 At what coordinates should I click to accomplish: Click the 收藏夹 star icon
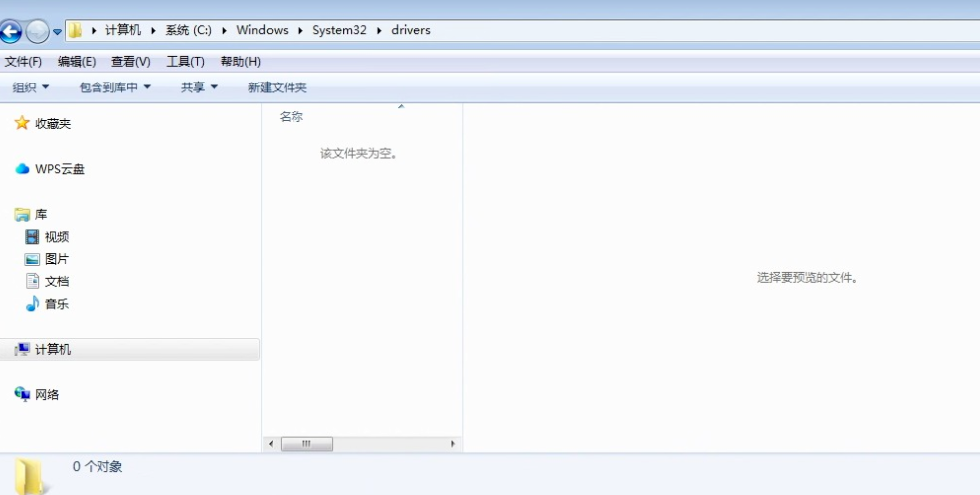22,123
